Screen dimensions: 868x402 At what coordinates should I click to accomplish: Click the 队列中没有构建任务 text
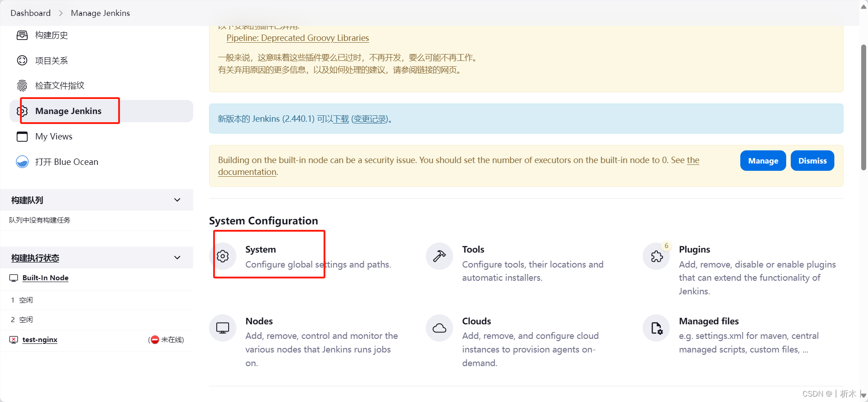coord(40,220)
